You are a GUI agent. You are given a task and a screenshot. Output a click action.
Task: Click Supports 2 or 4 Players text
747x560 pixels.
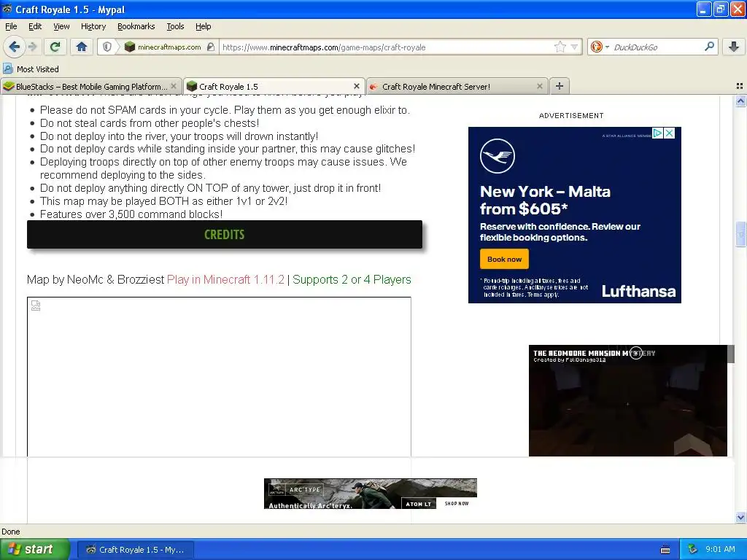[352, 279]
